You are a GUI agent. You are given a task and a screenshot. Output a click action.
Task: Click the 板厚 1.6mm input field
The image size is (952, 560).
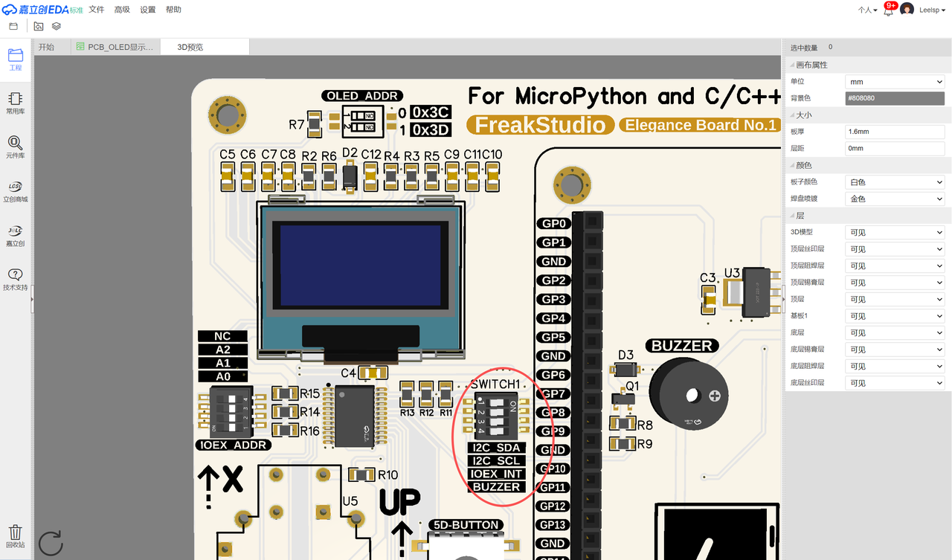tap(895, 132)
